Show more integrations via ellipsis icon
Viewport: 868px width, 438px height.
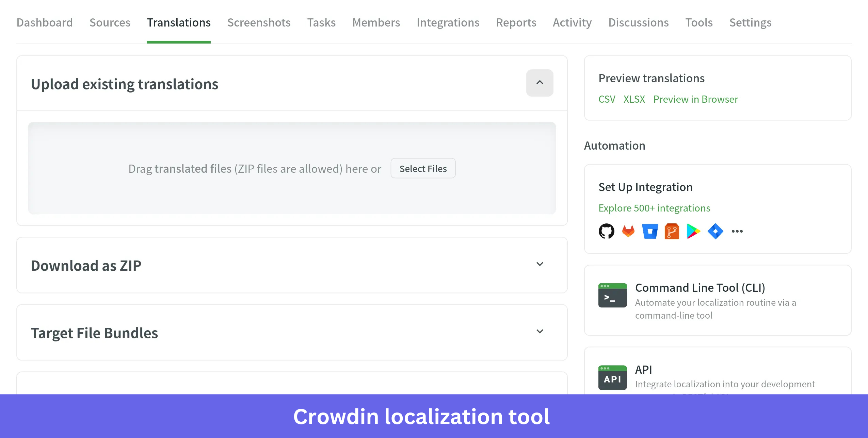pyautogui.click(x=737, y=231)
